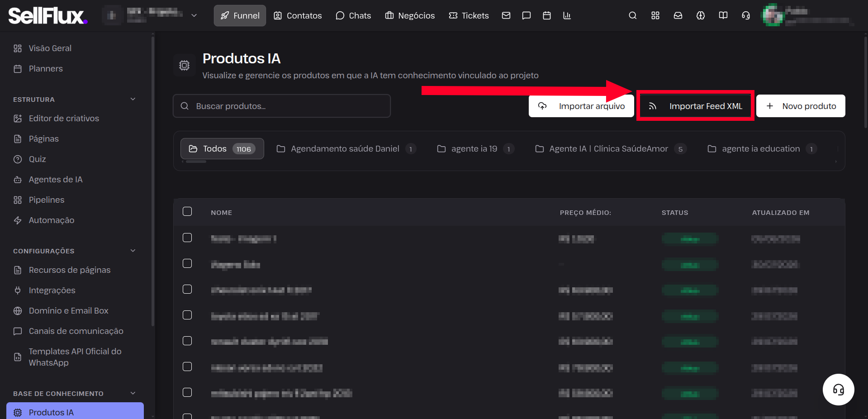Image resolution: width=868 pixels, height=419 pixels.
Task: Click the PREÇO MÉDIO column header
Action: 585,213
